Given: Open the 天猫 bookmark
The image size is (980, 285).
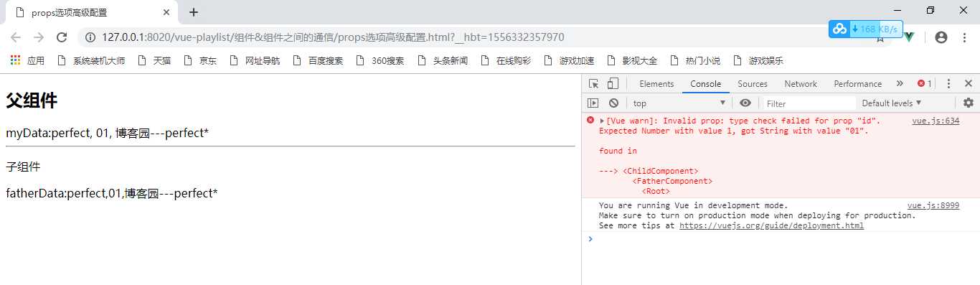Looking at the screenshot, I should (x=154, y=60).
